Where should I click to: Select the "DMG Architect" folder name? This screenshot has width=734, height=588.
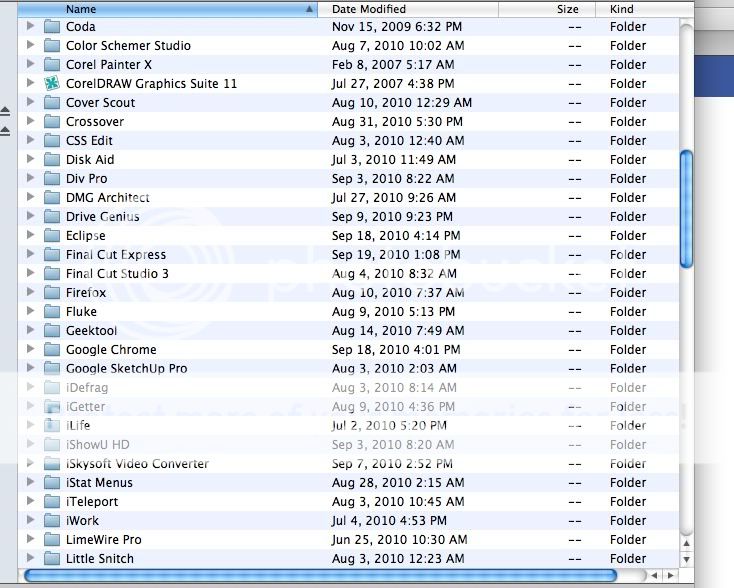108,198
